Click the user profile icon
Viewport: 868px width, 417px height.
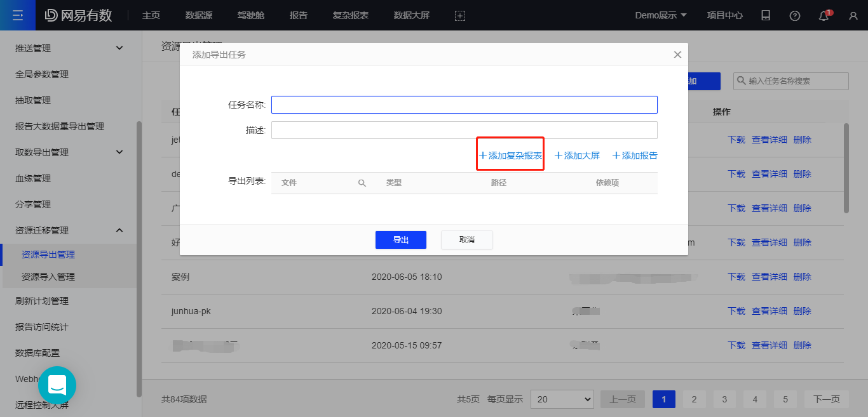[853, 16]
